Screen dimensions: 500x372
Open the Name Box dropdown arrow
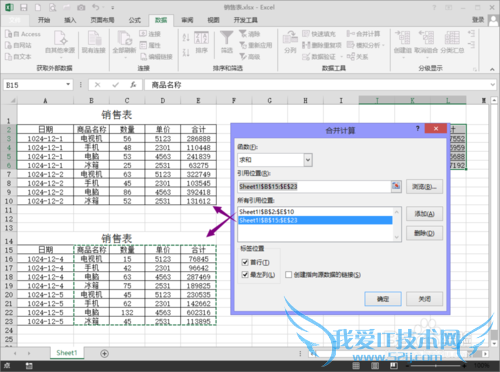click(x=68, y=85)
